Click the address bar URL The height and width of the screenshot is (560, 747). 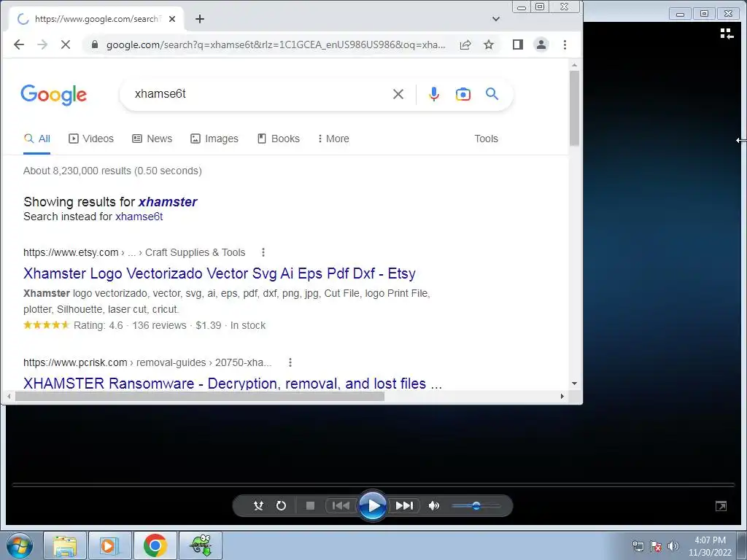(x=276, y=44)
